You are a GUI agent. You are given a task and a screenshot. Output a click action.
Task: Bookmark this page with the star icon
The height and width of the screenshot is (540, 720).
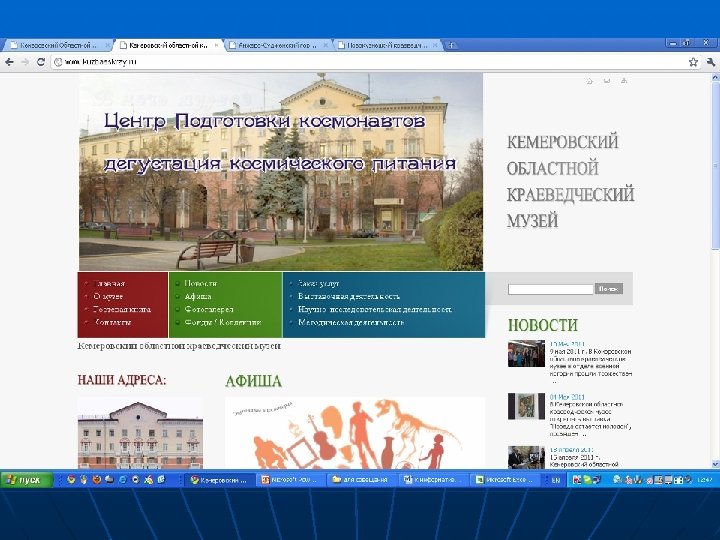coord(693,62)
